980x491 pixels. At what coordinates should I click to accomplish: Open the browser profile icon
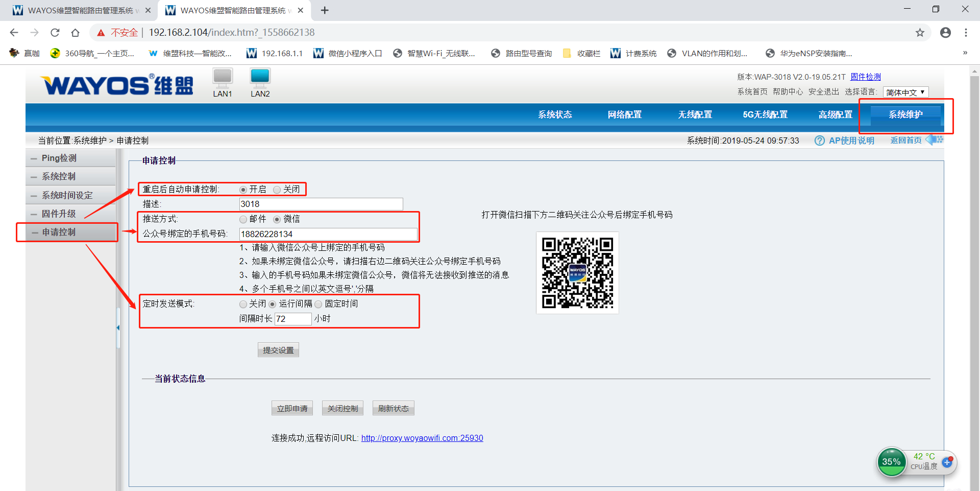click(945, 33)
